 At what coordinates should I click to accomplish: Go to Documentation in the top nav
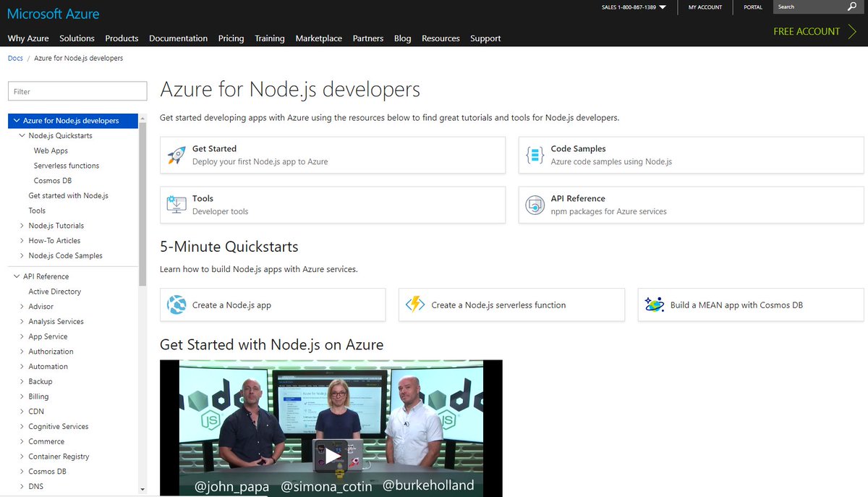pos(178,38)
